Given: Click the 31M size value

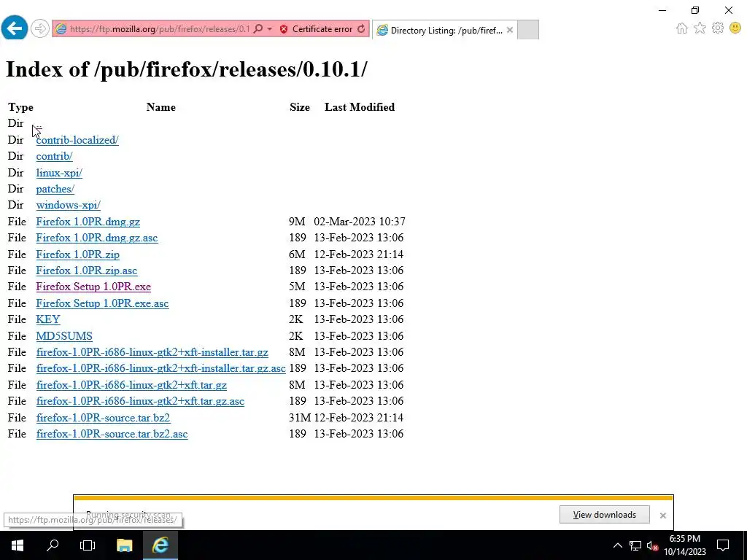Looking at the screenshot, I should click(300, 418).
